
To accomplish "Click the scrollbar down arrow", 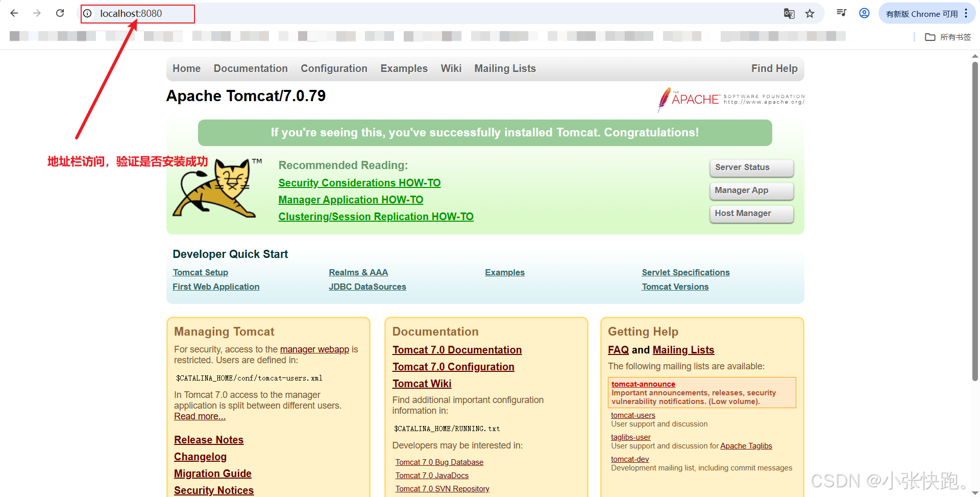I will [x=975, y=492].
